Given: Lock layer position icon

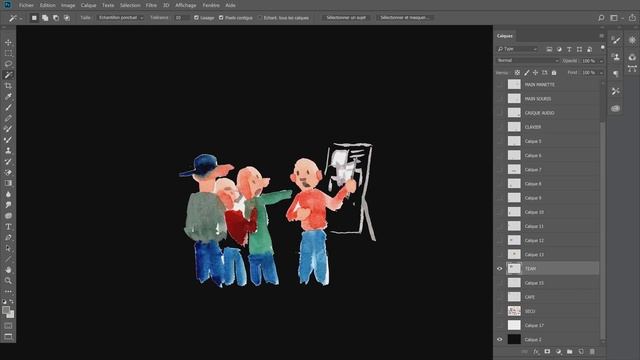Looking at the screenshot, I should click(536, 73).
